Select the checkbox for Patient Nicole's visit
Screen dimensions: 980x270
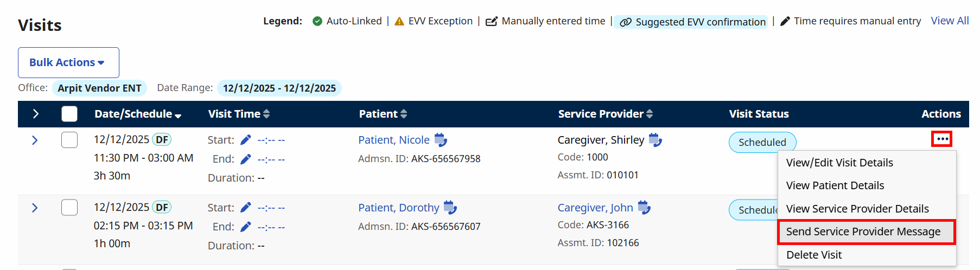pos(69,140)
